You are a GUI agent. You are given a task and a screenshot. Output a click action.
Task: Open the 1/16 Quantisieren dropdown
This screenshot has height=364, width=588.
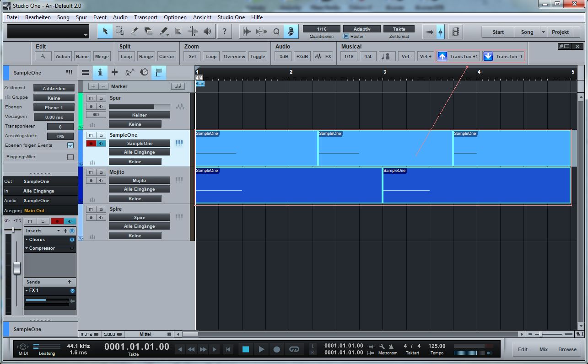coord(321,29)
